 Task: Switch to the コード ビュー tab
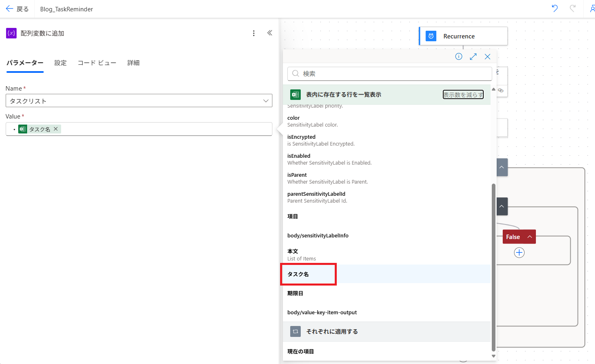[x=97, y=63]
